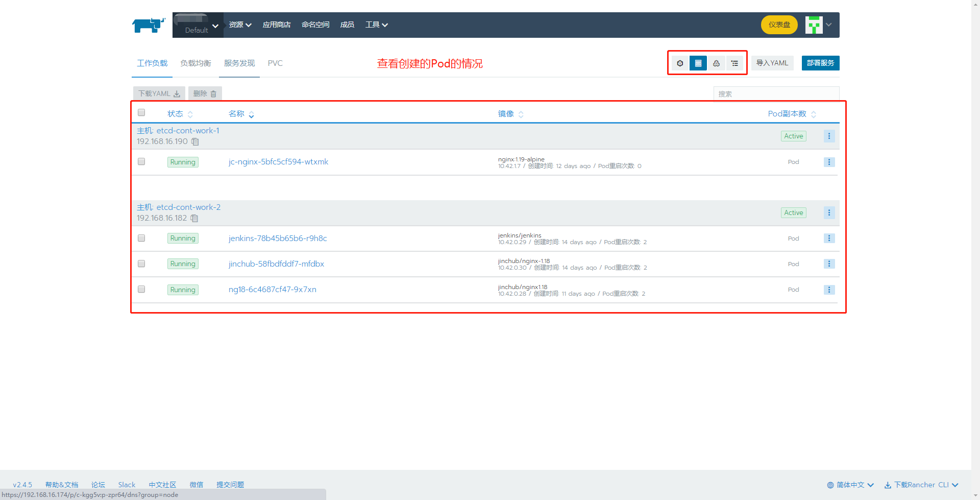Click the 导入YAML button
Screen dimensions: 980x500
[772, 63]
